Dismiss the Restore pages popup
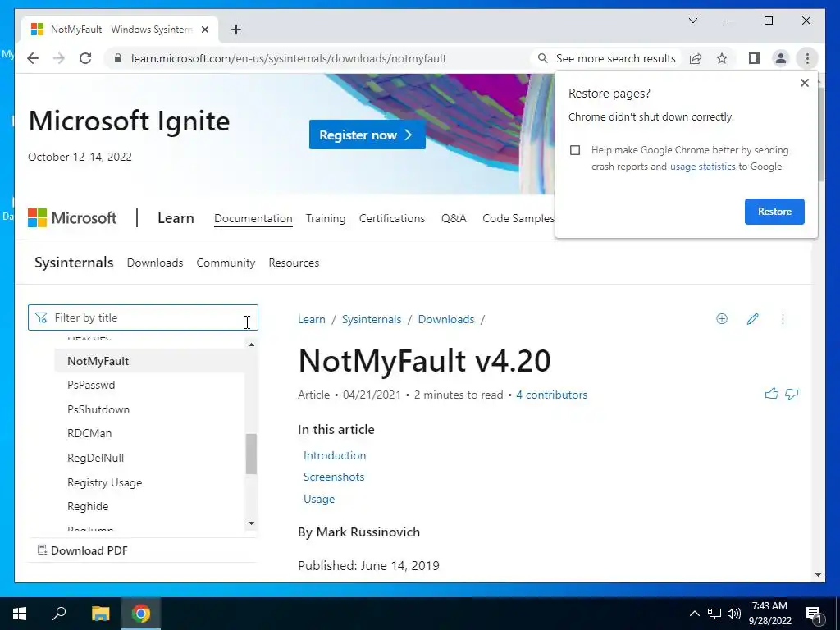 coord(804,83)
